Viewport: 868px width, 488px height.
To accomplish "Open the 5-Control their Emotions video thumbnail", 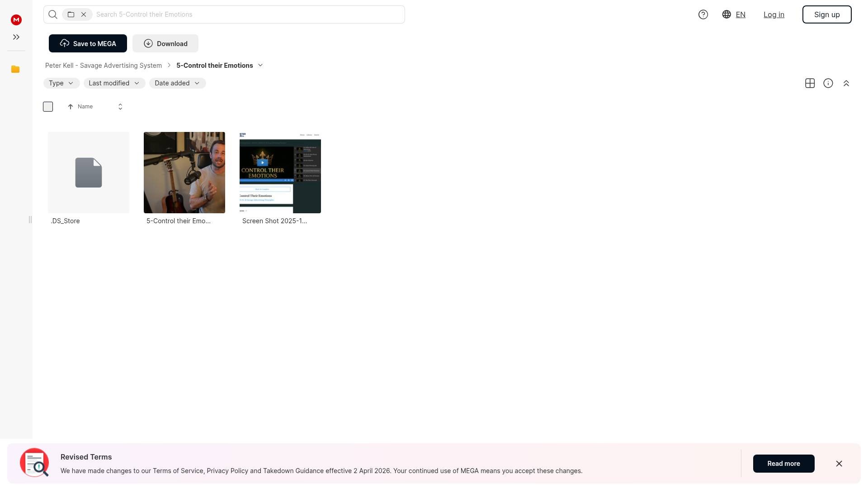I will pyautogui.click(x=184, y=173).
